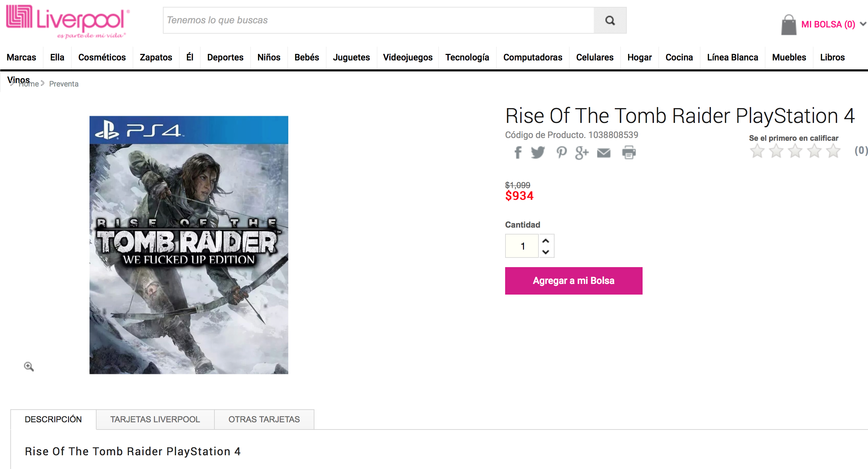Email this product via envelope icon
The width and height of the screenshot is (868, 469).
(x=604, y=153)
